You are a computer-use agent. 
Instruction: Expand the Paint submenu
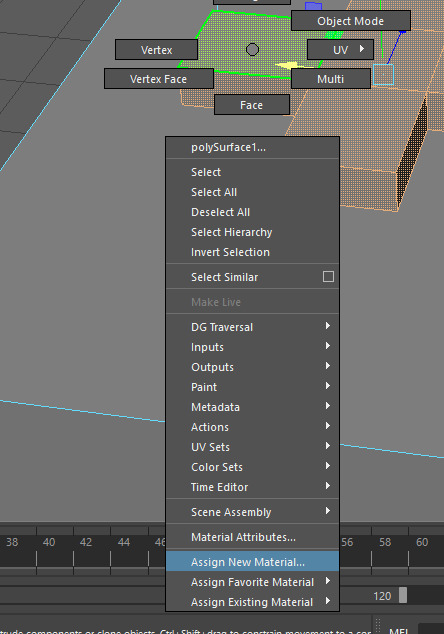coord(252,387)
